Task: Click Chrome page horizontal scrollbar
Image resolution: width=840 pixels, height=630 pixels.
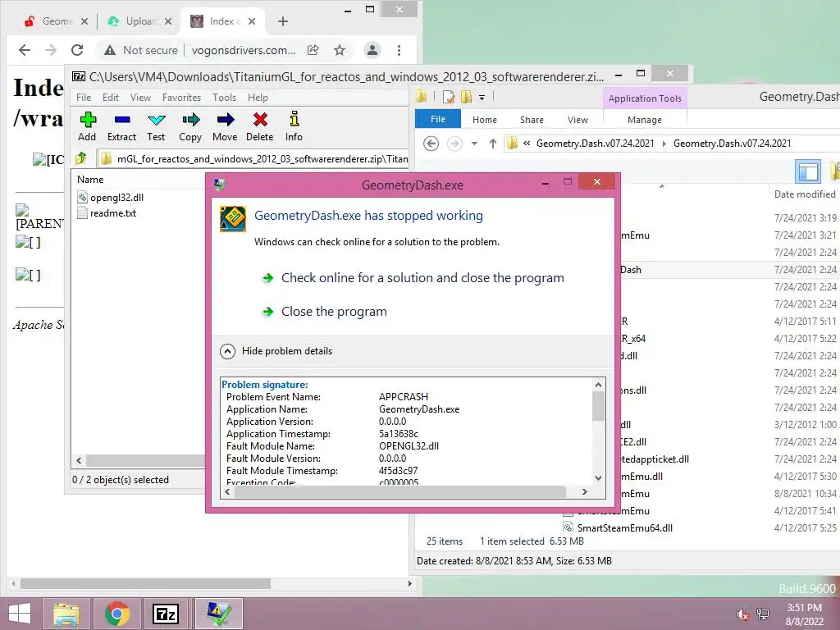Action: (x=145, y=583)
